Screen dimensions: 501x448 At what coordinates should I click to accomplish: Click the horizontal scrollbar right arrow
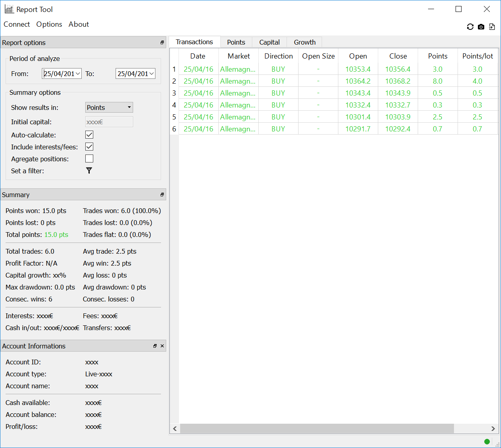pos(493,428)
